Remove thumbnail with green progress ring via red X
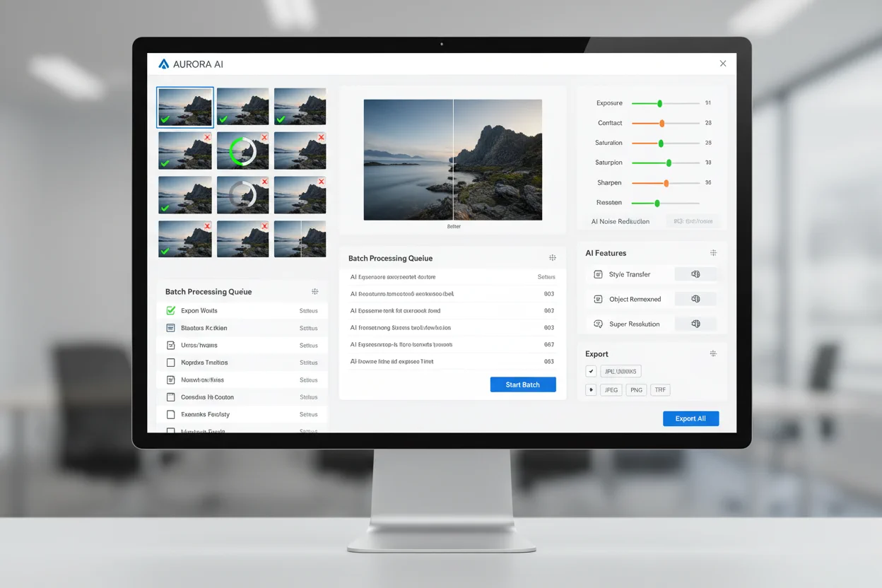Screen dimensions: 882x588 click(x=264, y=137)
